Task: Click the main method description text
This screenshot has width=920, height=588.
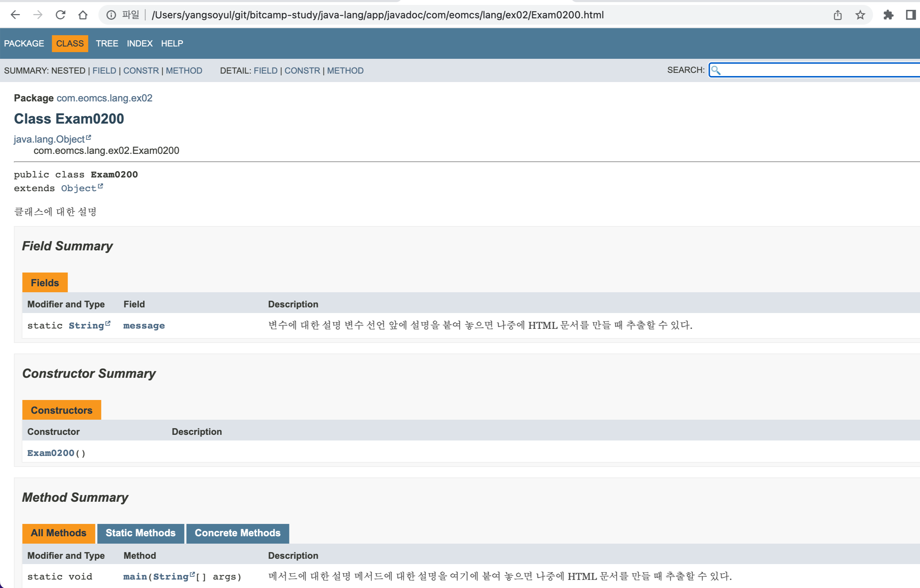Action: [x=500, y=576]
